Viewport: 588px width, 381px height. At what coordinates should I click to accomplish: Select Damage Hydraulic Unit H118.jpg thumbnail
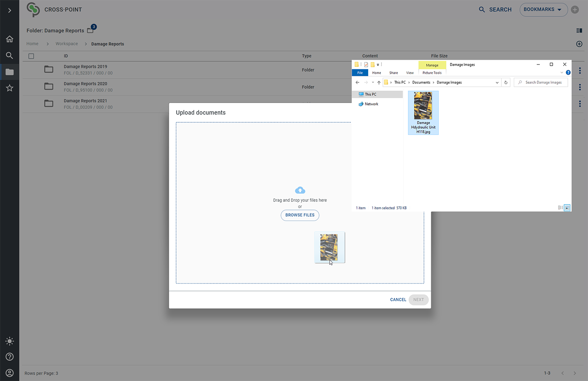423,112
